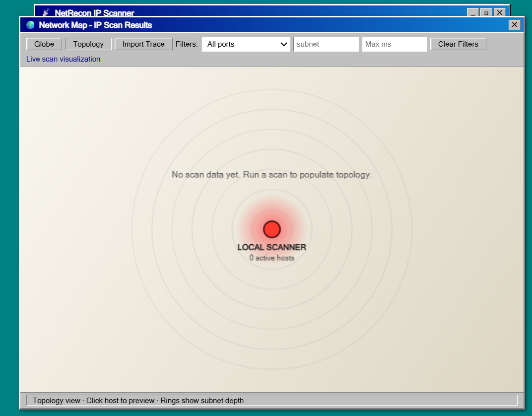Viewport: 532px width, 416px height.
Task: Close the NetRecon IP Scanner window
Action: (500, 12)
